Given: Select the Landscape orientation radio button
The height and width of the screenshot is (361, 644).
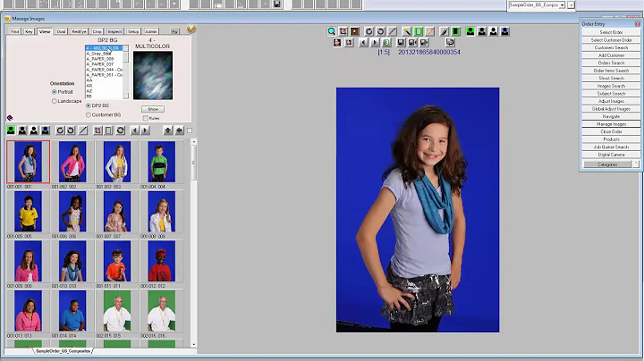Looking at the screenshot, I should click(55, 101).
